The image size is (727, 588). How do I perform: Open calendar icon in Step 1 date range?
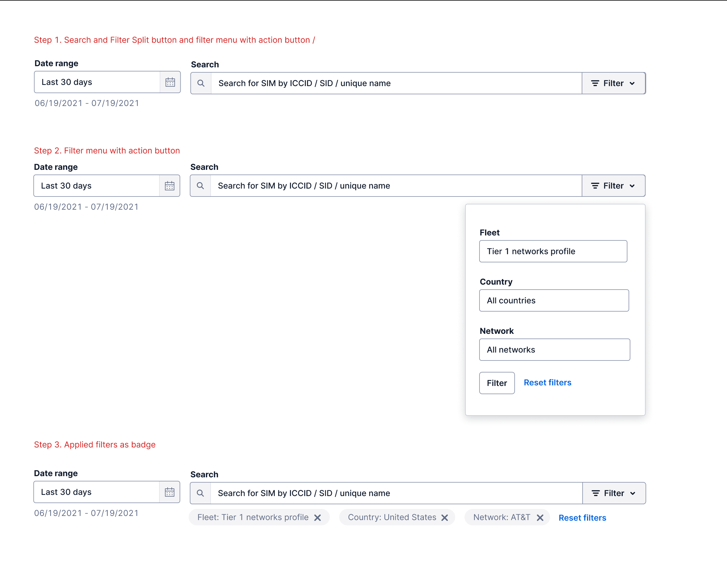click(x=170, y=82)
